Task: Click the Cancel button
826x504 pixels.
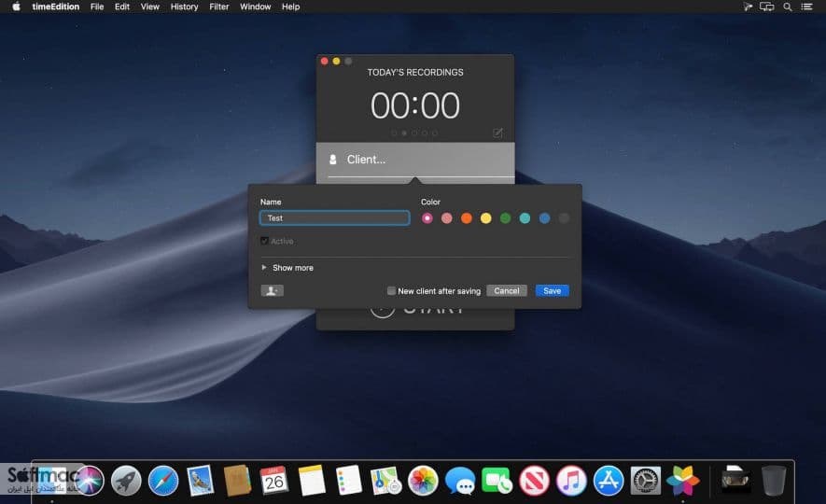Action: point(507,290)
